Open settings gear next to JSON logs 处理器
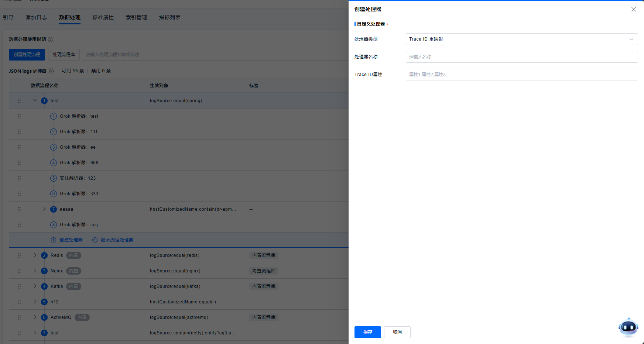 (51, 71)
